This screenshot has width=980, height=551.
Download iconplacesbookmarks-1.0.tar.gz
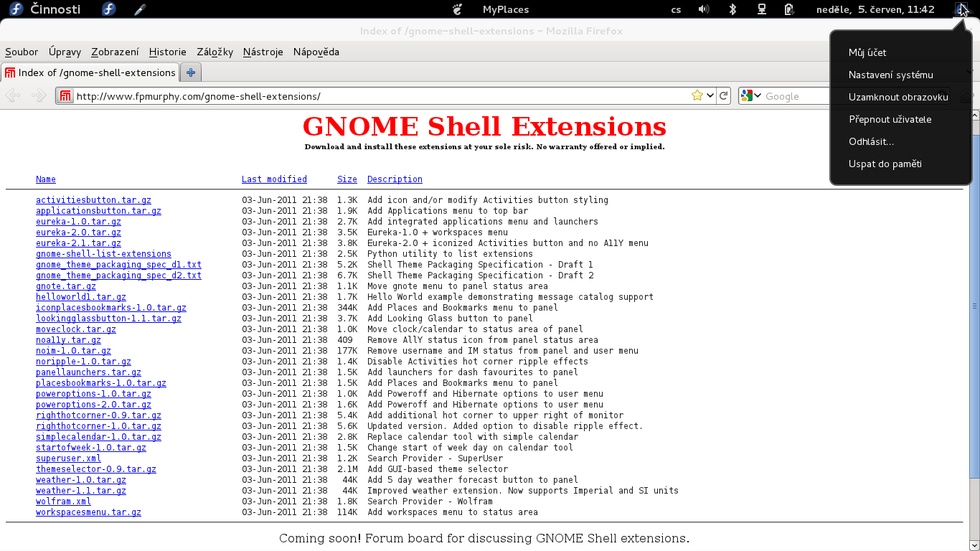point(111,308)
